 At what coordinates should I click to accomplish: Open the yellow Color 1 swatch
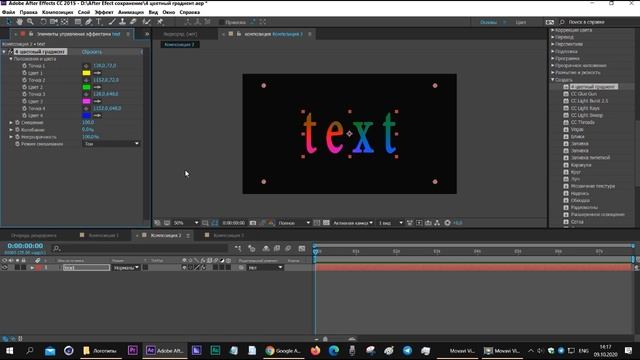pyautogui.click(x=87, y=73)
